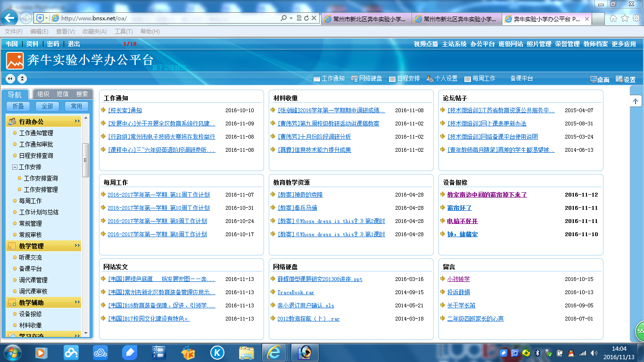Click 退出 logout link

pyautogui.click(x=74, y=44)
